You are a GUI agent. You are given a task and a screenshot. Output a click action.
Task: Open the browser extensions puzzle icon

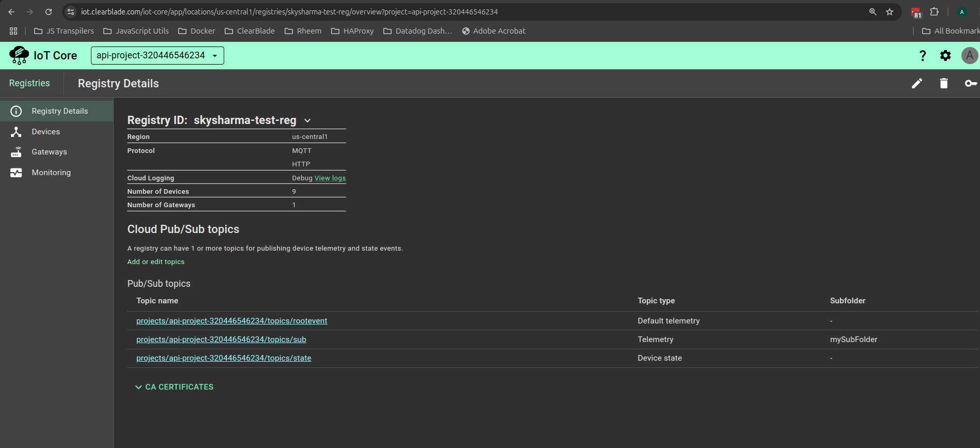click(x=935, y=12)
